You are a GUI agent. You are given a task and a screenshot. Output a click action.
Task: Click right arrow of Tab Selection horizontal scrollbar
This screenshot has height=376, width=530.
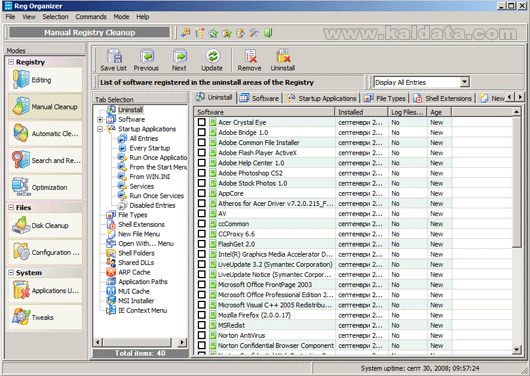pos(182,342)
